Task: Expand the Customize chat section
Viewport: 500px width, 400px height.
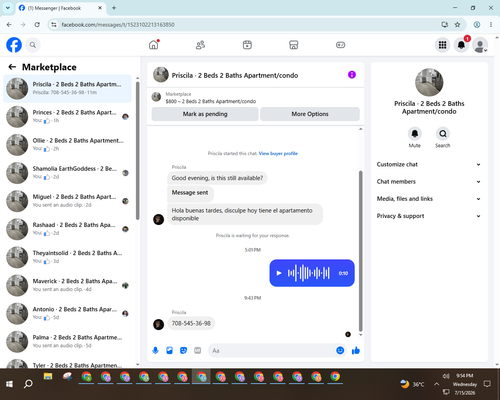Action: coord(429,164)
